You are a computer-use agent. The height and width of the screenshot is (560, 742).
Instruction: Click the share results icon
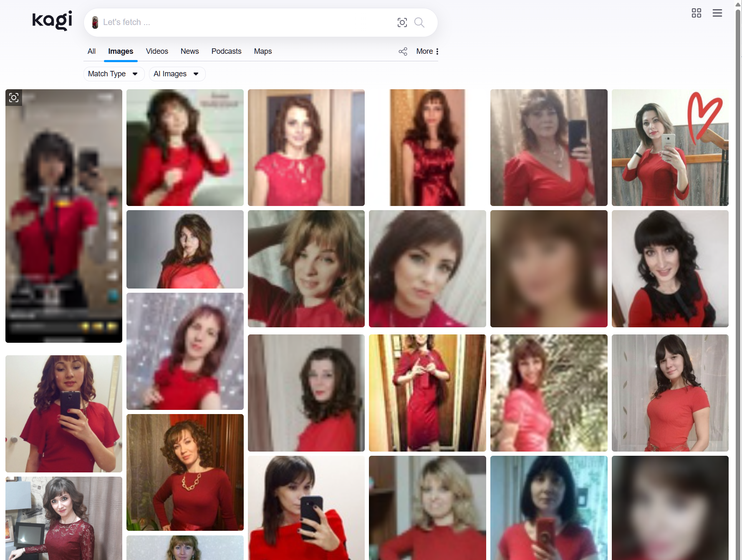tap(403, 51)
